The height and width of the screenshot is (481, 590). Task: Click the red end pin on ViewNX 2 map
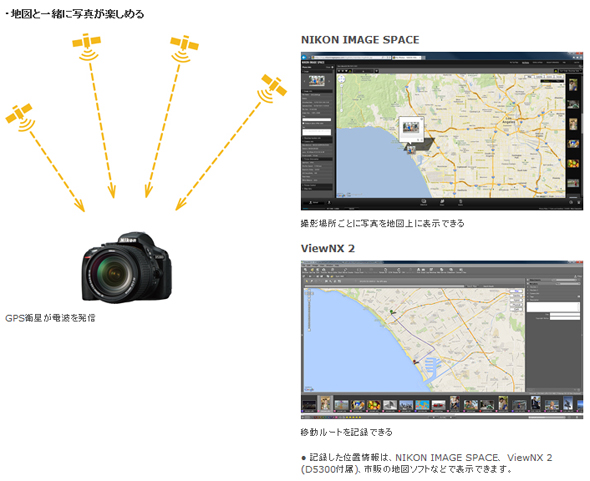point(415,361)
